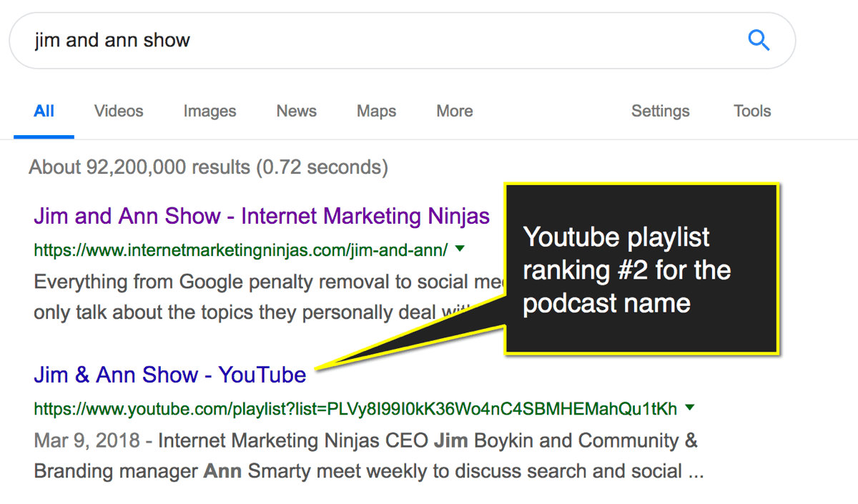The width and height of the screenshot is (858, 504).
Task: Select the News tab
Action: pyautogui.click(x=297, y=111)
